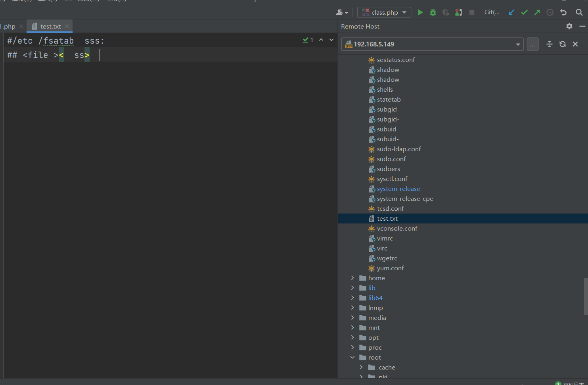This screenshot has width=588, height=385.
Task: Run class.php with the green play button
Action: click(x=420, y=12)
